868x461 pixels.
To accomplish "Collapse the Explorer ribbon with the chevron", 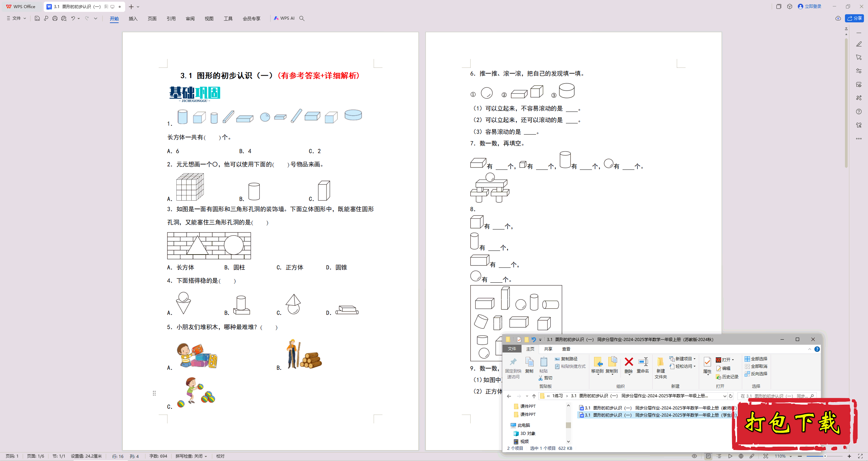I will click(x=810, y=349).
